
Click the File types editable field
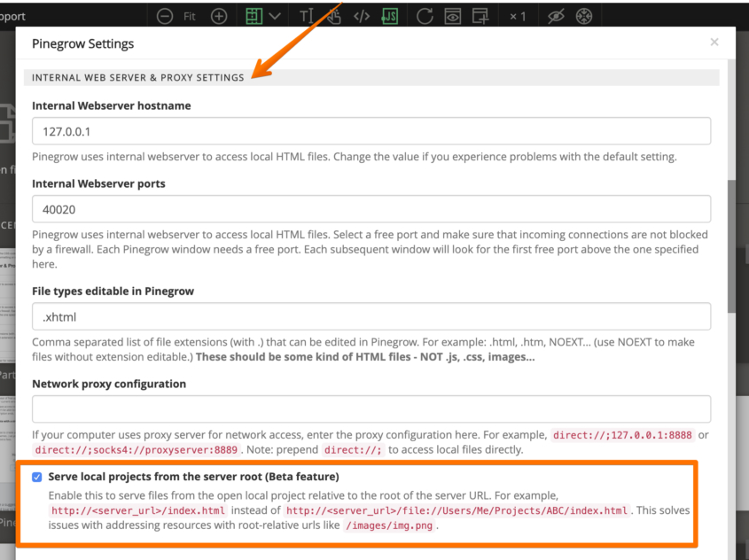pyautogui.click(x=371, y=316)
